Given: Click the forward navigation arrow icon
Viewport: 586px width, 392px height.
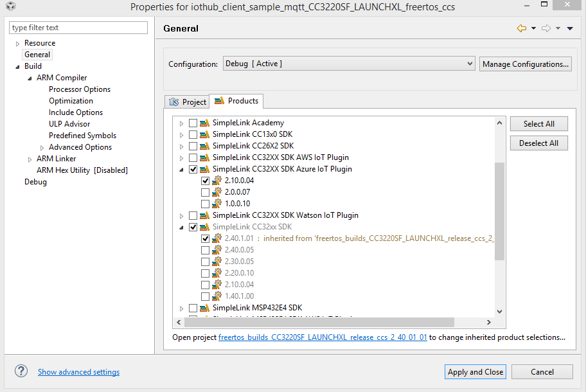Looking at the screenshot, I should click(x=546, y=28).
